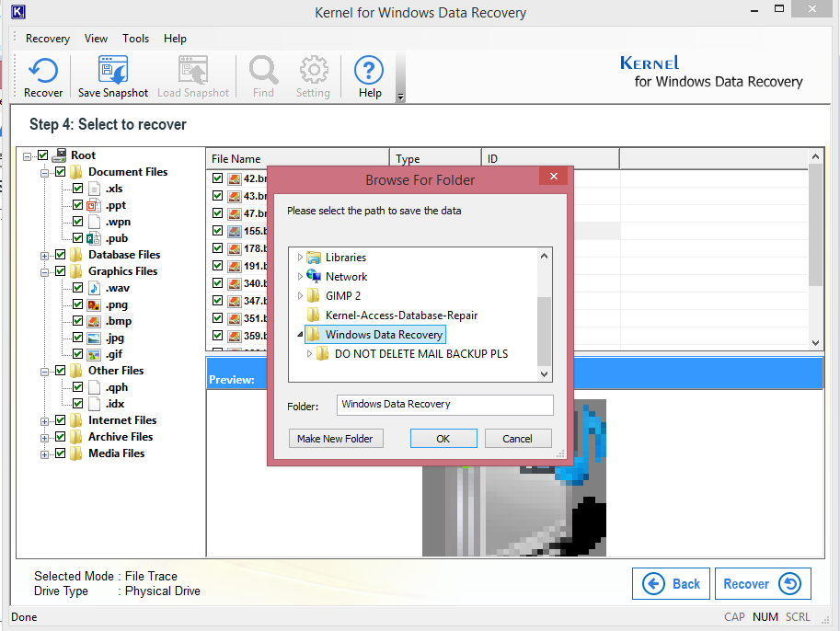Click the bottom Recover button
The height and width of the screenshot is (631, 840).
point(763,583)
